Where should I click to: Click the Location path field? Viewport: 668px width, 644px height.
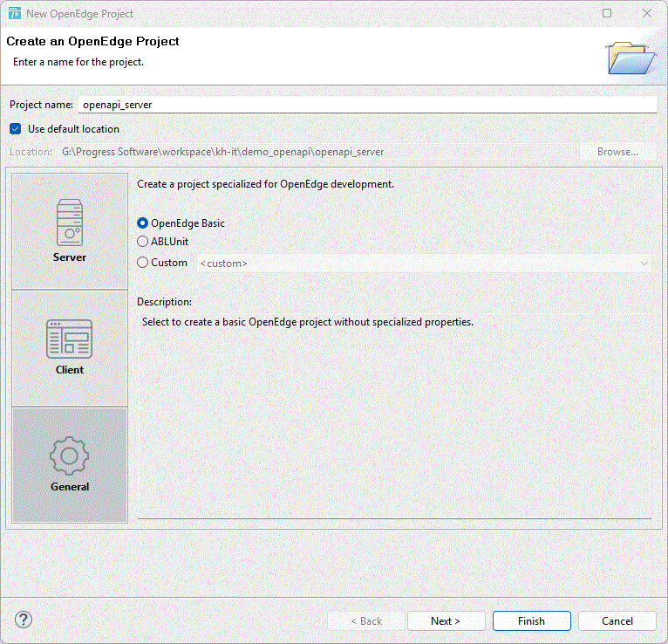(316, 152)
